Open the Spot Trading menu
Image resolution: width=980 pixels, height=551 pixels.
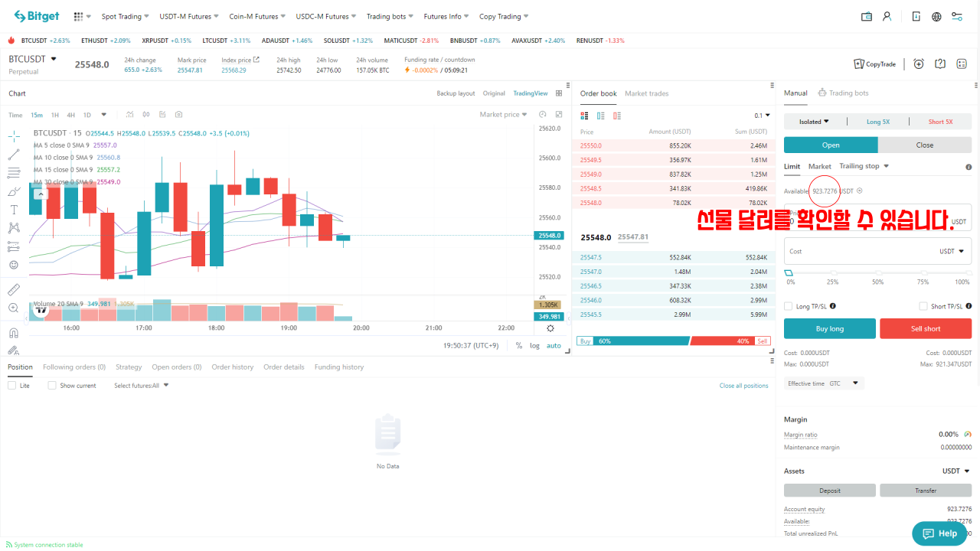click(x=126, y=16)
